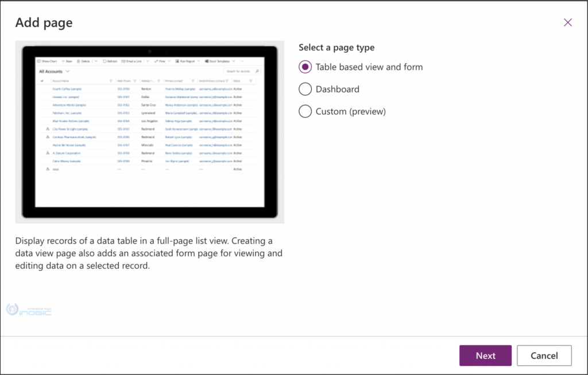Select the Table based view and form option
The image size is (588, 375).
tap(305, 67)
